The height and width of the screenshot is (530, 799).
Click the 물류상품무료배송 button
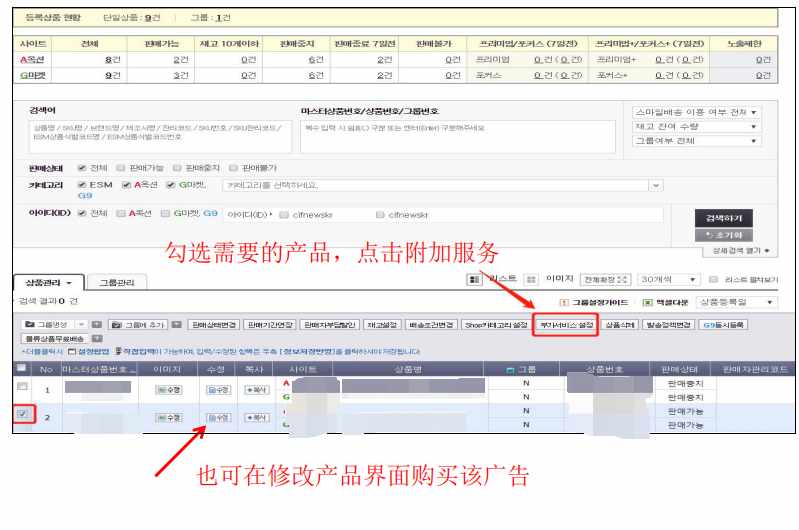click(x=55, y=338)
